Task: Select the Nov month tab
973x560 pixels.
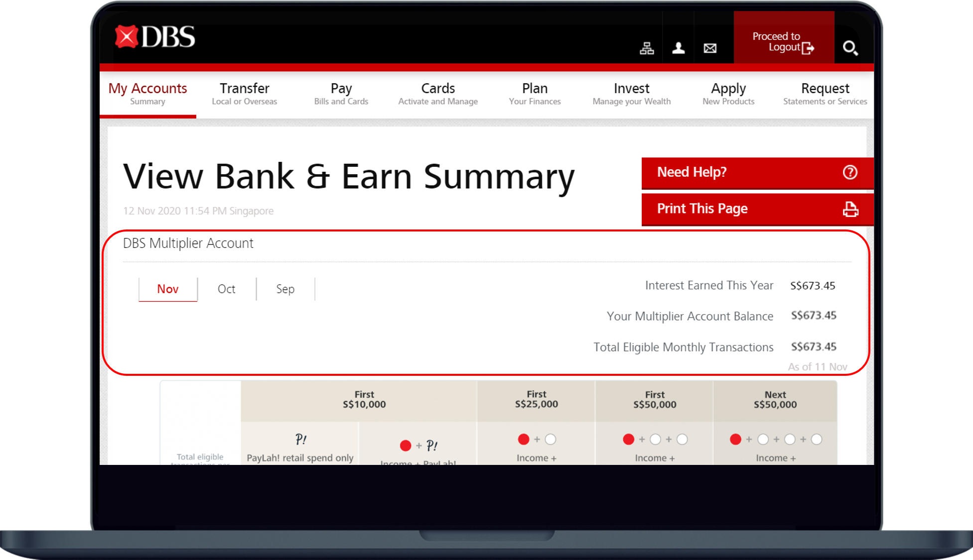Action: pyautogui.click(x=168, y=289)
